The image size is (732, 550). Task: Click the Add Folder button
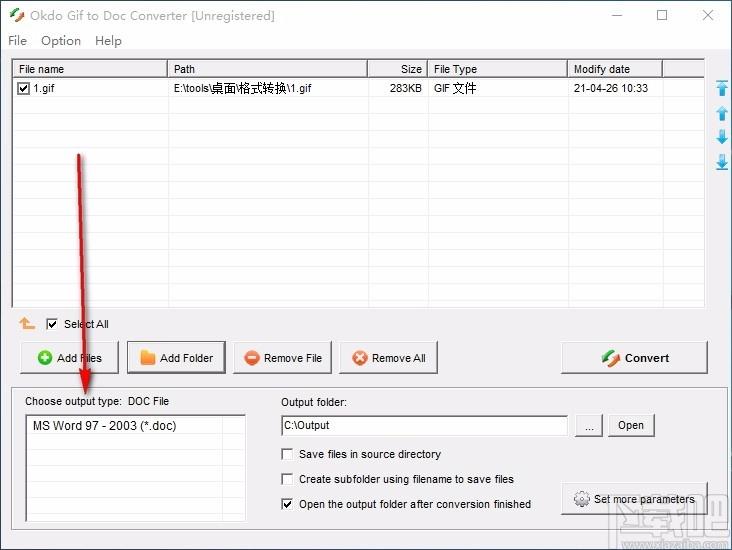pyautogui.click(x=176, y=358)
